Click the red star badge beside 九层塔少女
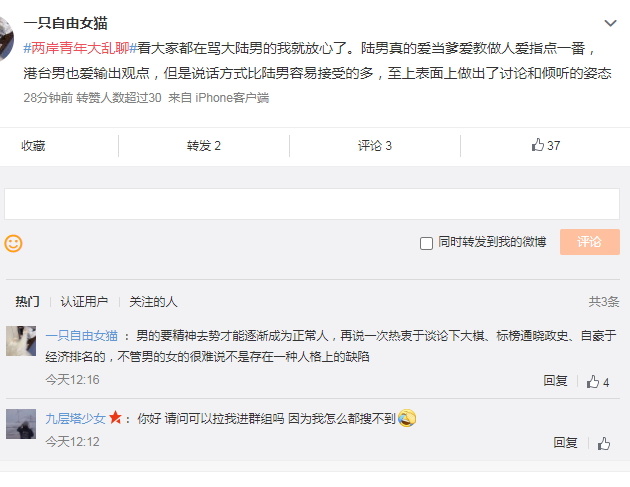Image resolution: width=630 pixels, height=487 pixels. coord(115,417)
